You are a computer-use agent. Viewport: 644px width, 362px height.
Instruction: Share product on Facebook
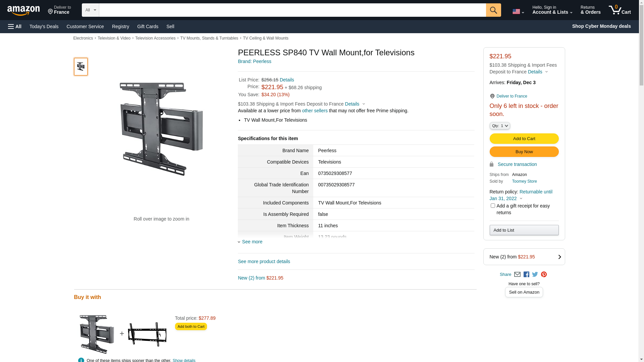[x=526, y=275]
